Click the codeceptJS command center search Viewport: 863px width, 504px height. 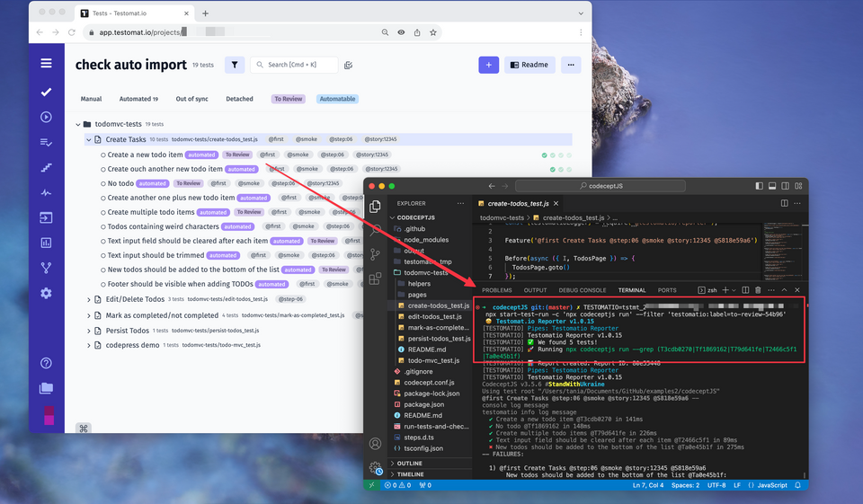click(601, 186)
